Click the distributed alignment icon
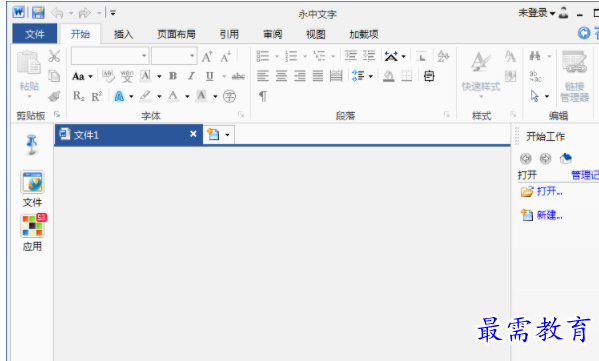599x361 pixels. coord(336,76)
